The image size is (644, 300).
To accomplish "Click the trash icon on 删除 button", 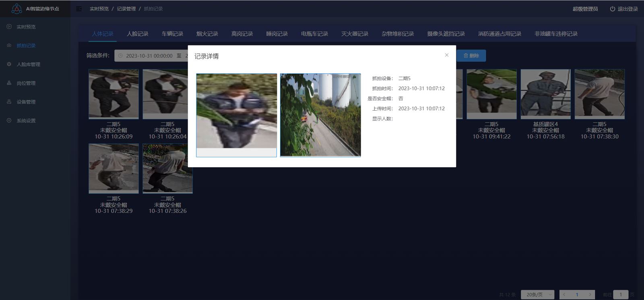I will (x=466, y=56).
